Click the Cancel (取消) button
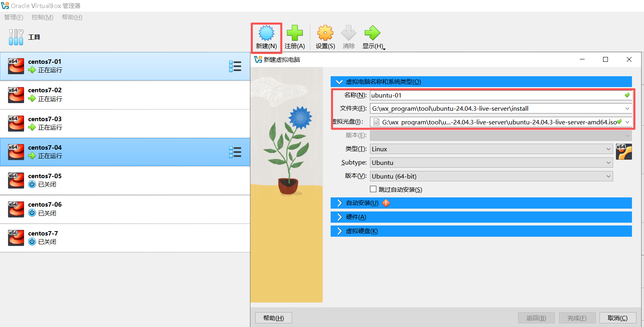644x327 pixels. pyautogui.click(x=618, y=318)
